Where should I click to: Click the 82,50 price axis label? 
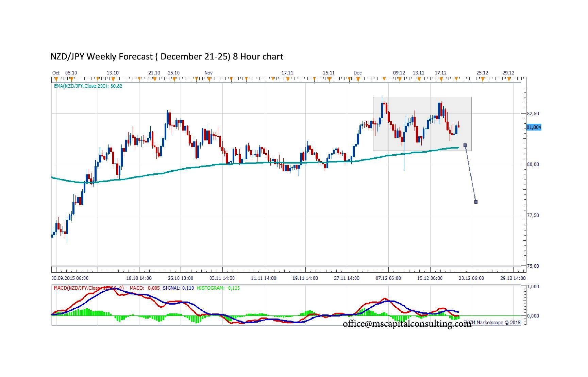(x=533, y=114)
